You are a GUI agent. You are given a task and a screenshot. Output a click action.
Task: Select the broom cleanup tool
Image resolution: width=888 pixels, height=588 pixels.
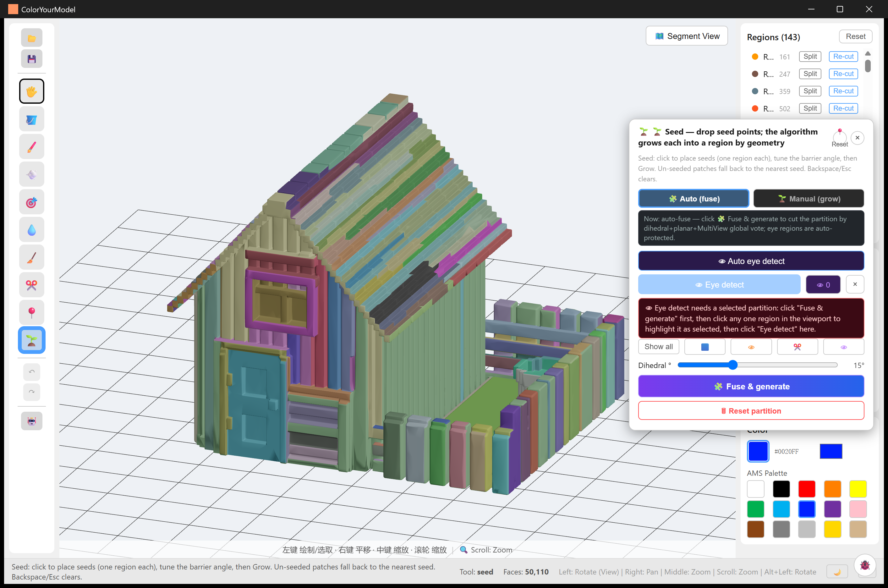point(31,257)
